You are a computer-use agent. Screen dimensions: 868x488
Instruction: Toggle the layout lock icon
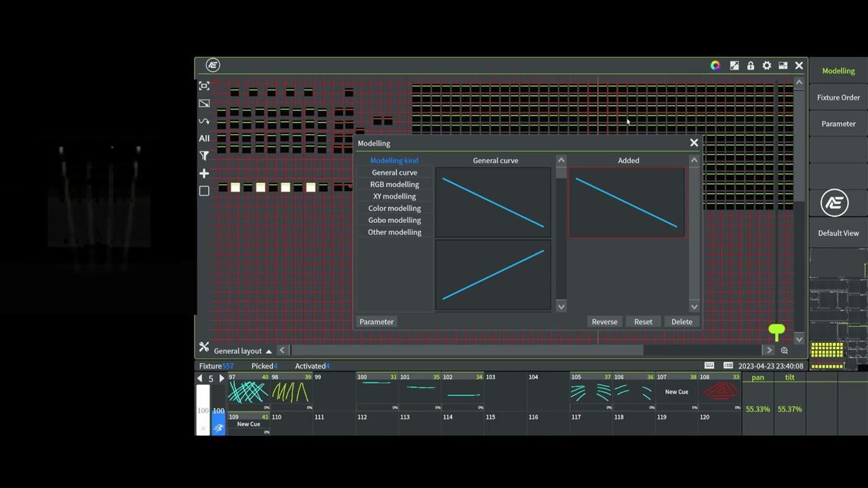click(751, 66)
